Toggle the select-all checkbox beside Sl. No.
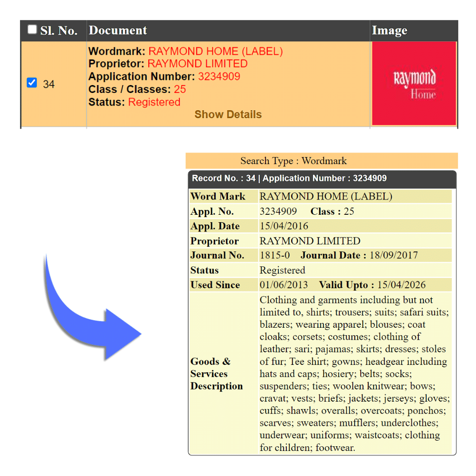This screenshot has height=476, width=476. click(x=32, y=30)
